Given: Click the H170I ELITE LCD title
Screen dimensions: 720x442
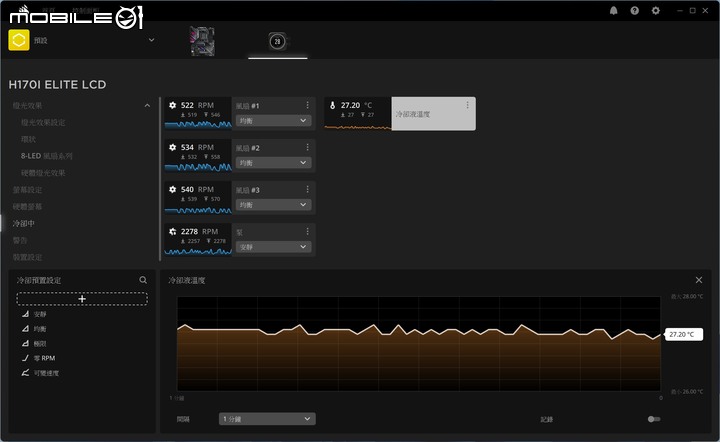Looking at the screenshot, I should click(x=57, y=84).
